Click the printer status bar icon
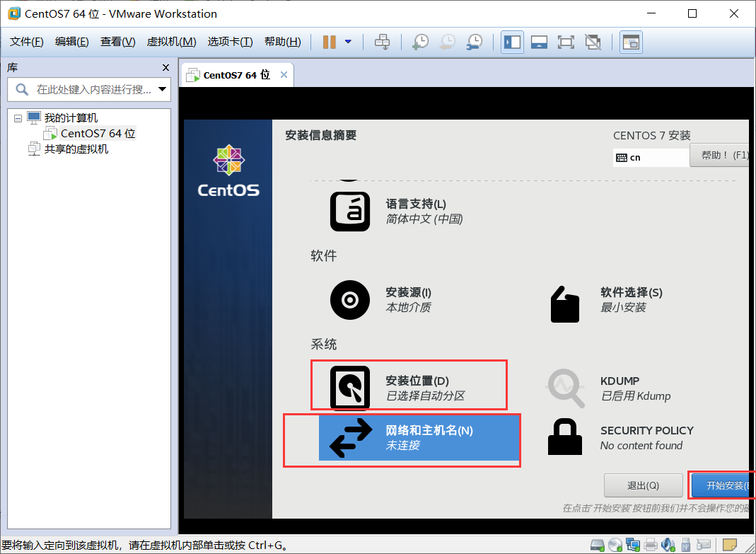Image resolution: width=756 pixels, height=554 pixels. [x=650, y=546]
